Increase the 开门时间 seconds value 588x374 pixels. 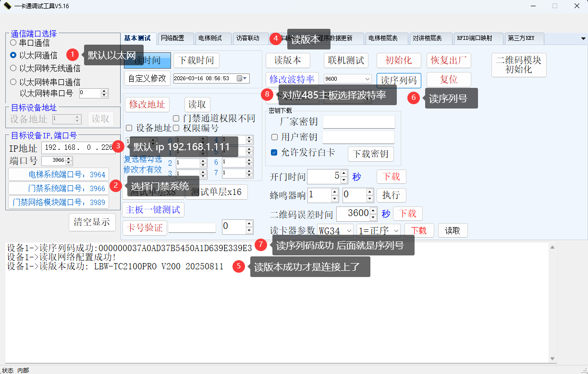(344, 173)
